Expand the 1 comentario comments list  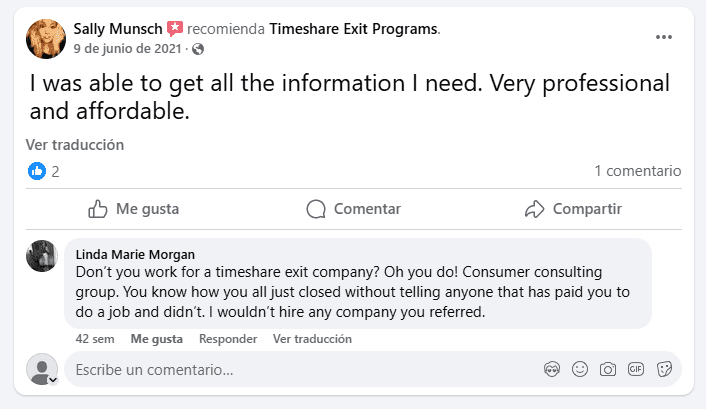tap(637, 171)
